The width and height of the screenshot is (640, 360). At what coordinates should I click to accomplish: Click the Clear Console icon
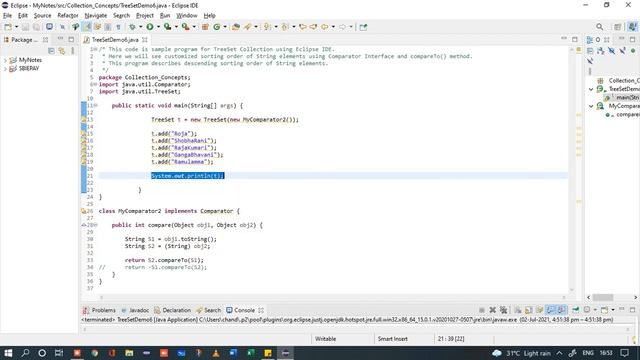(x=518, y=310)
